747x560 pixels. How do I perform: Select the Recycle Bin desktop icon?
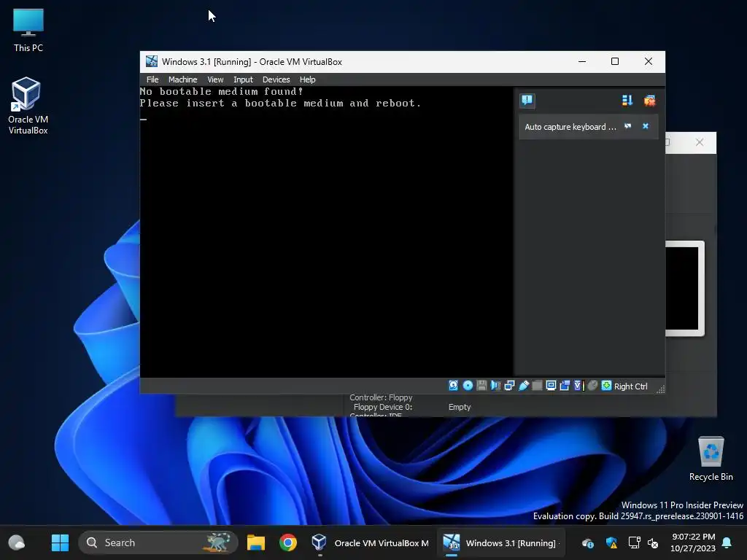pos(711,459)
